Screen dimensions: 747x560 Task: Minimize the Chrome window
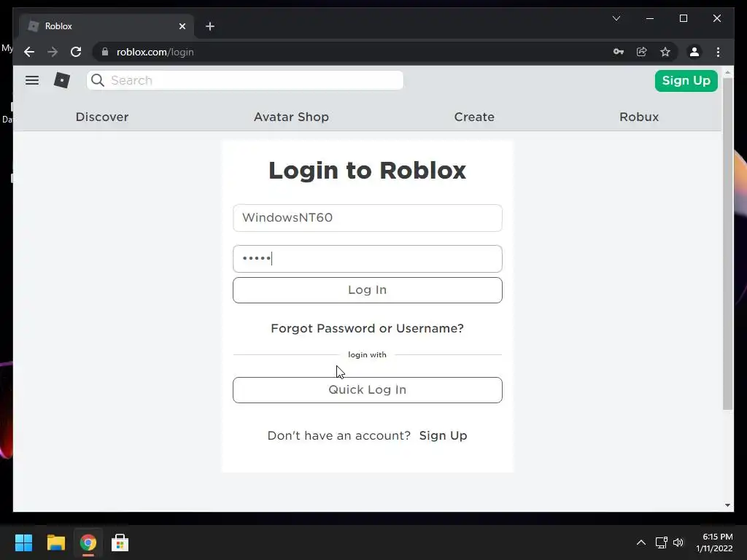650,18
